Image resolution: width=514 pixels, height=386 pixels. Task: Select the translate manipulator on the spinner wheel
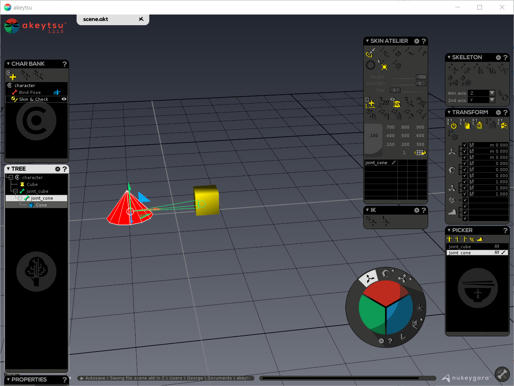(x=369, y=279)
